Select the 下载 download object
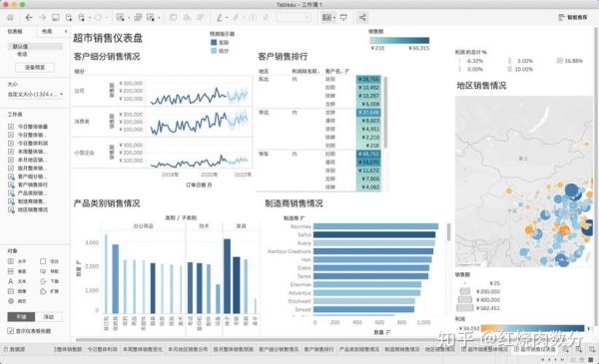Viewport: 599px width, 364px height. click(49, 281)
